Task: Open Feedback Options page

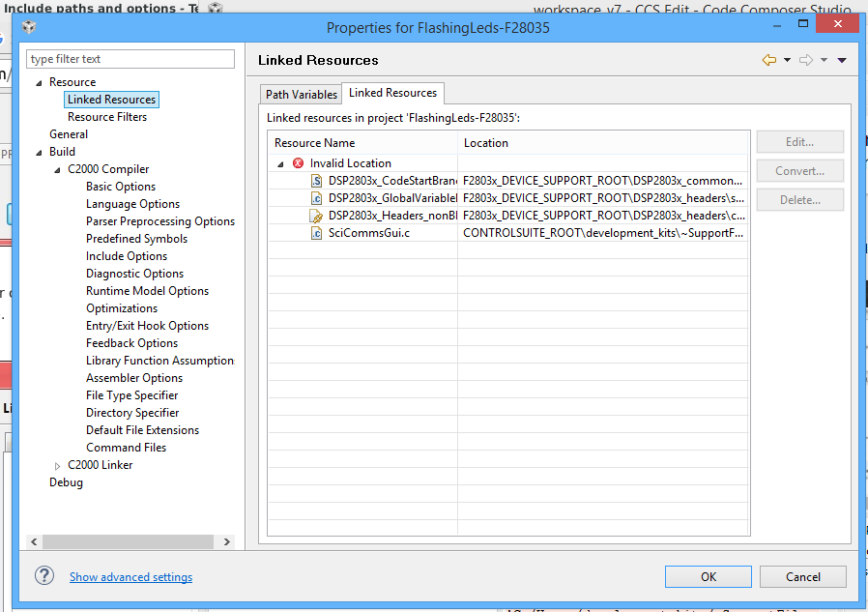Action: 131,343
